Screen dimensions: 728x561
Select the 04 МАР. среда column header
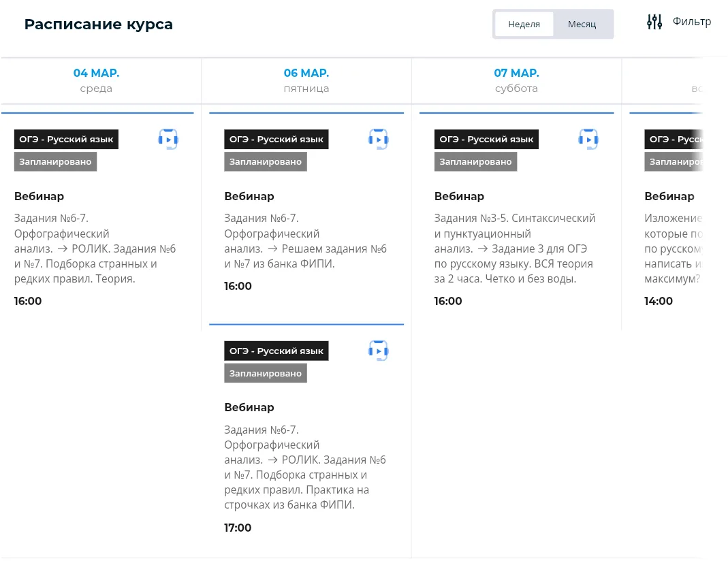(x=96, y=80)
